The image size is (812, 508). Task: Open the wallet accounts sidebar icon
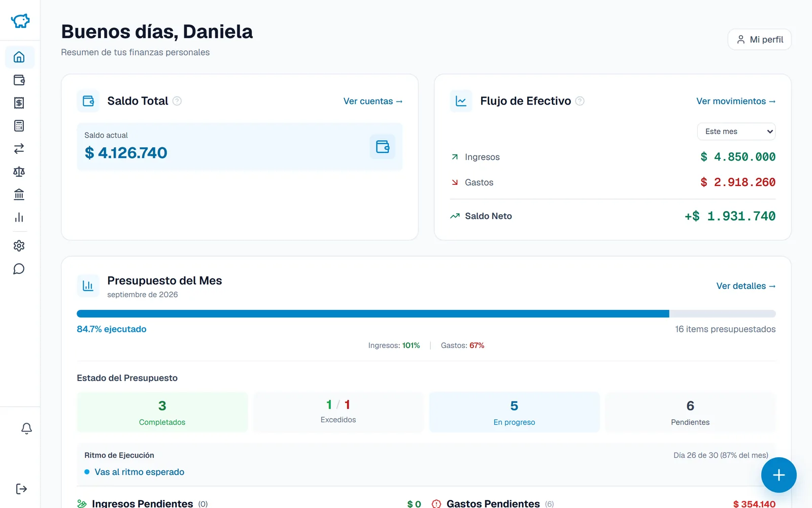tap(19, 80)
